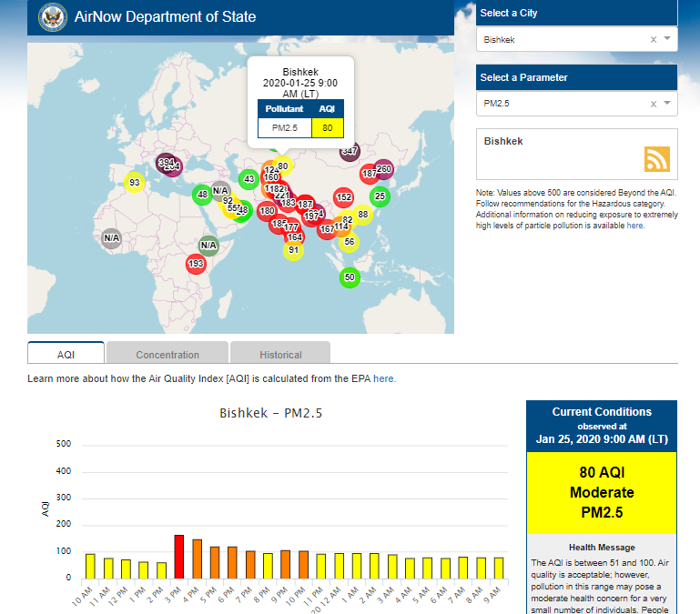Viewport: 700px width, 614px height.
Task: Switch to the Concentration tab
Action: [167, 355]
